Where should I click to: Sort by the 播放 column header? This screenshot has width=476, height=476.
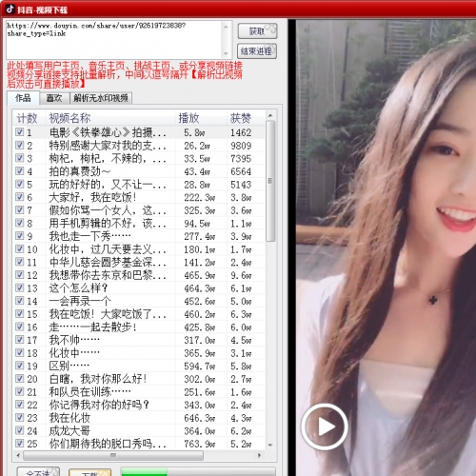click(201, 118)
